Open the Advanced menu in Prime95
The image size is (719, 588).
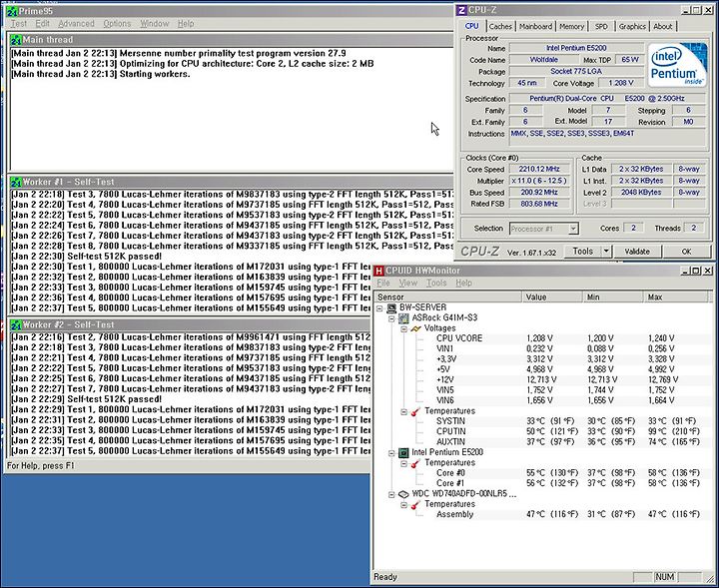[76, 23]
